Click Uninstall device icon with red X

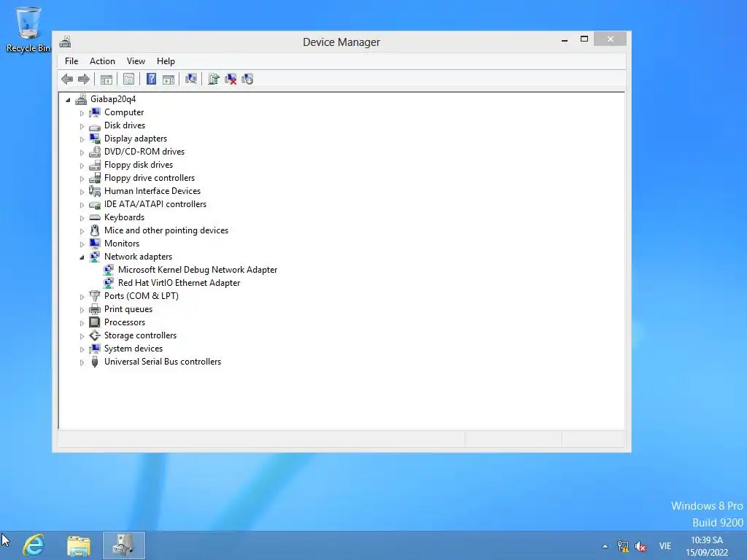pyautogui.click(x=231, y=79)
